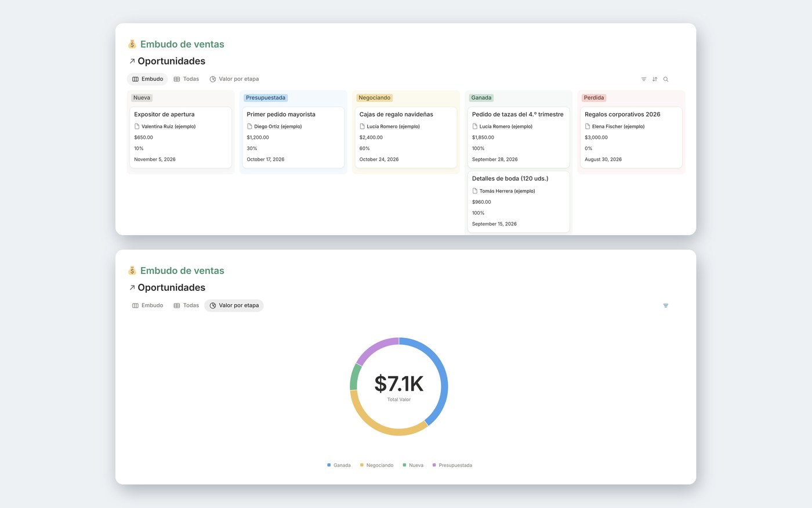Open the Detalles de boda (120 uds.) card
The height and width of the screenshot is (508, 812).
[x=519, y=201]
